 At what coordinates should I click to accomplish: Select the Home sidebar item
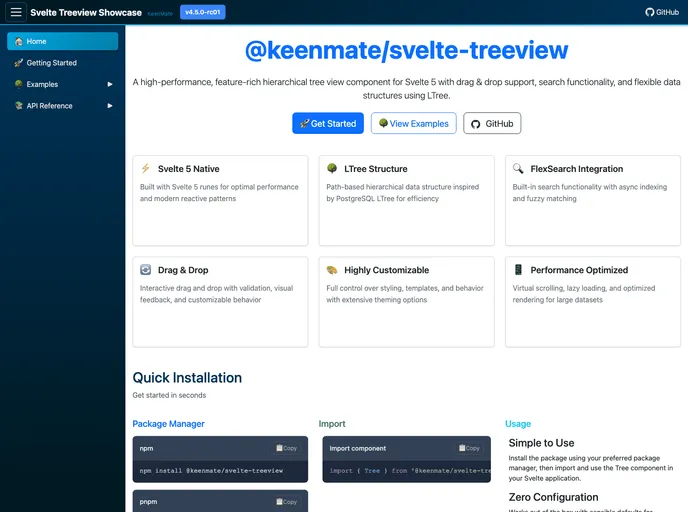pos(62,41)
